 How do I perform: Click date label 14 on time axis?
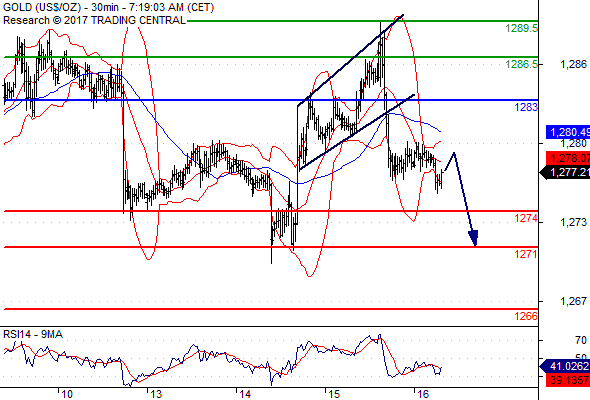(x=245, y=394)
